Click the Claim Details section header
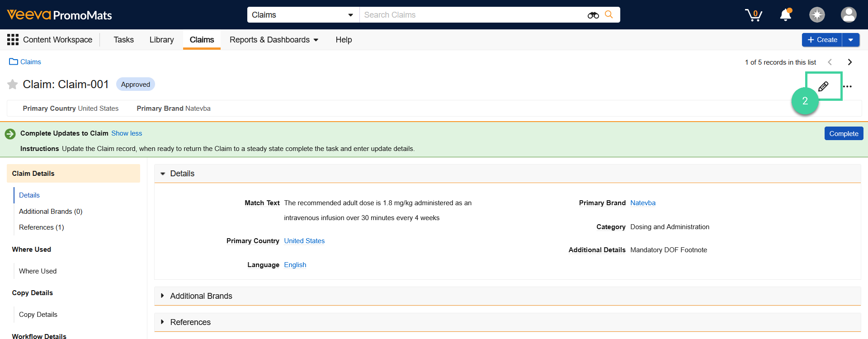The image size is (868, 339). (74, 174)
